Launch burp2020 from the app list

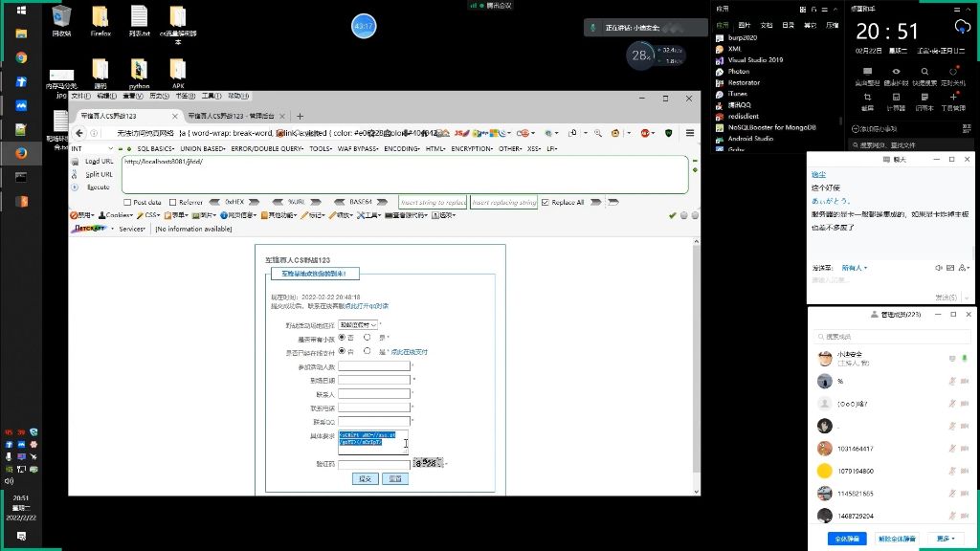742,37
